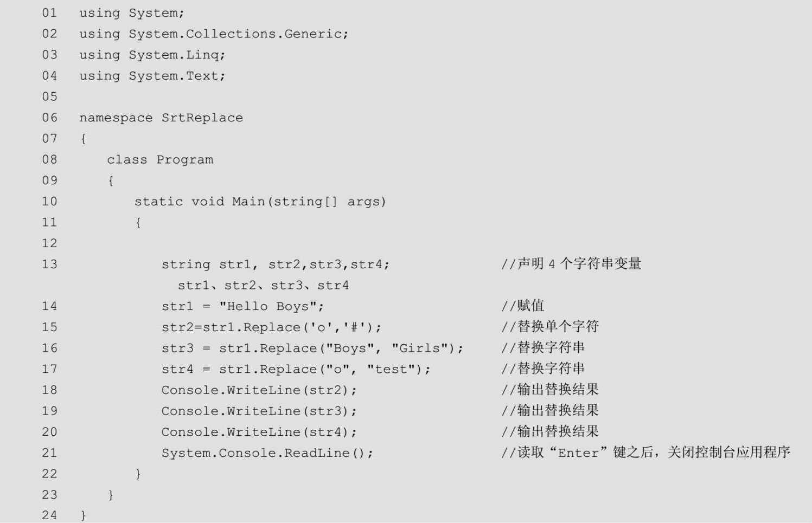Click the System.Console.ReadLine() statement

(x=267, y=453)
